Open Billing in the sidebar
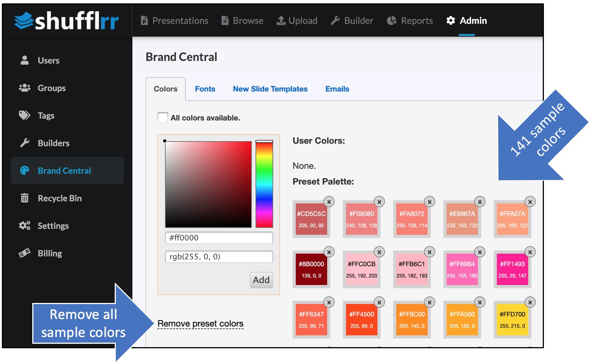 (50, 253)
